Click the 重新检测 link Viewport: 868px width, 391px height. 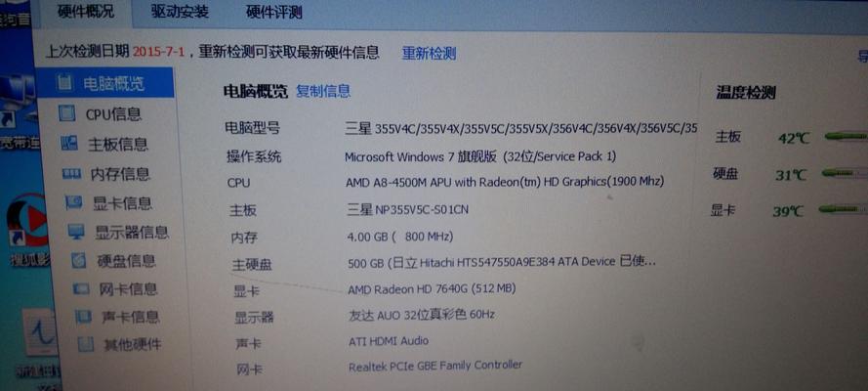point(429,54)
